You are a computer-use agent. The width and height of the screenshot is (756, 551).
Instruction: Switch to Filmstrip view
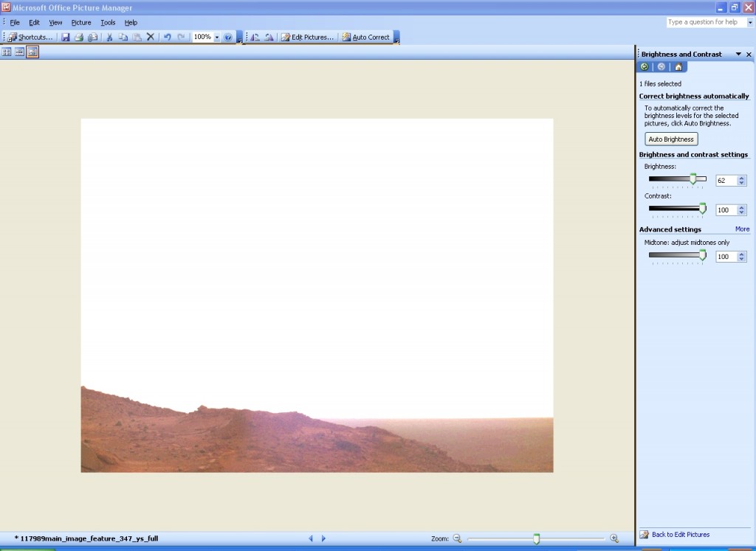click(19, 52)
